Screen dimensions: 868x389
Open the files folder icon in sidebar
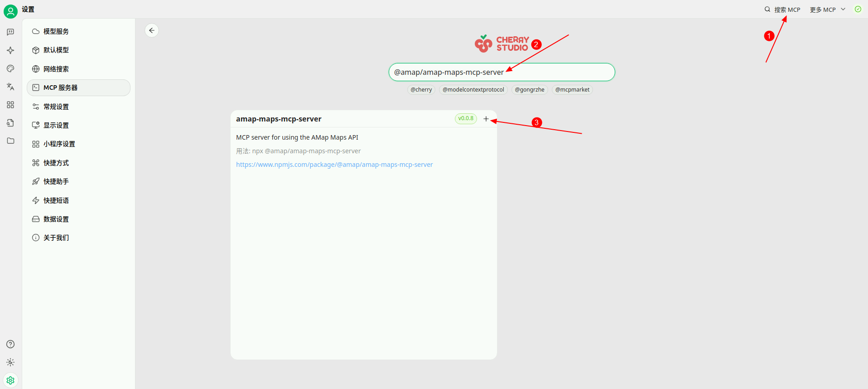pyautogui.click(x=10, y=141)
